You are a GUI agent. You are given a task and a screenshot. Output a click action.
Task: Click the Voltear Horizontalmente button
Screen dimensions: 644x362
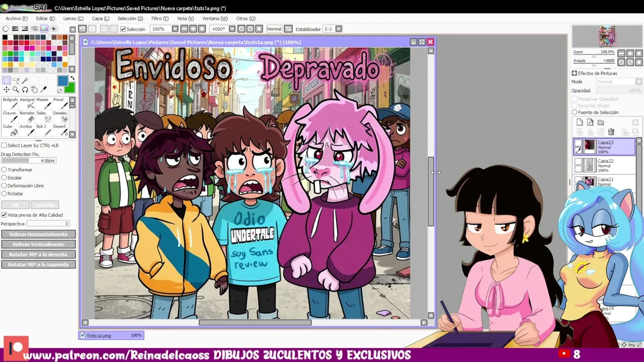38,234
